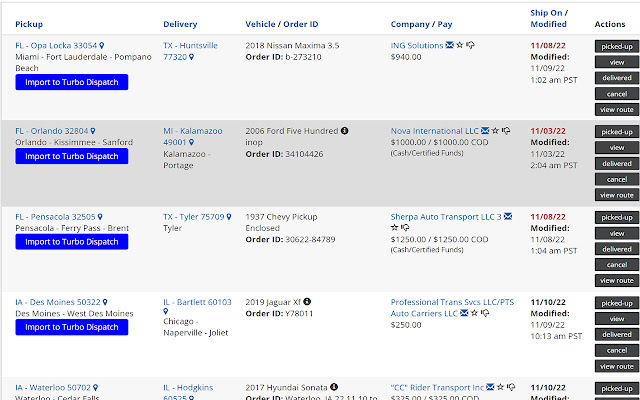Open map pin for Pensacola 32505

(x=100, y=217)
